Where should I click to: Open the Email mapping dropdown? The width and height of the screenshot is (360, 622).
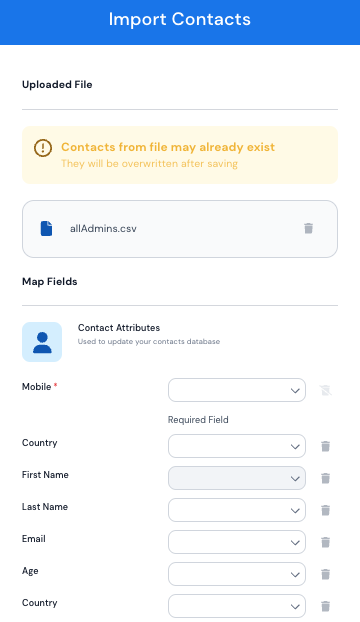point(237,542)
